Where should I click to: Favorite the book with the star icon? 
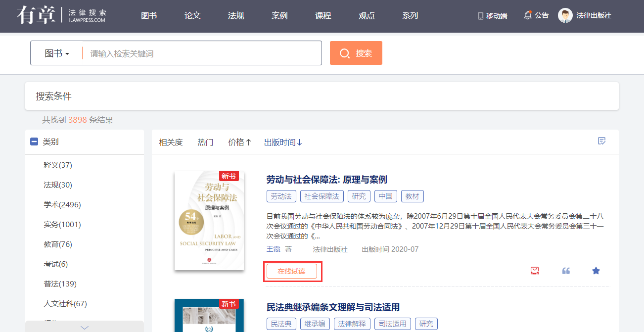596,271
